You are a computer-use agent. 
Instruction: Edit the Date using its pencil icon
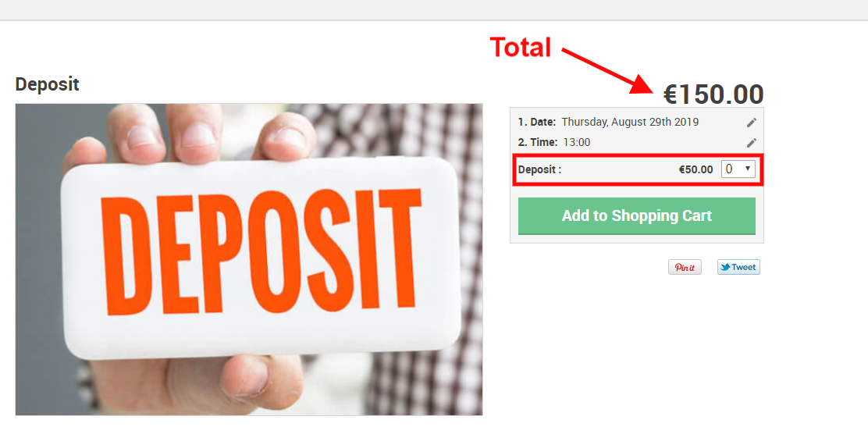point(751,123)
